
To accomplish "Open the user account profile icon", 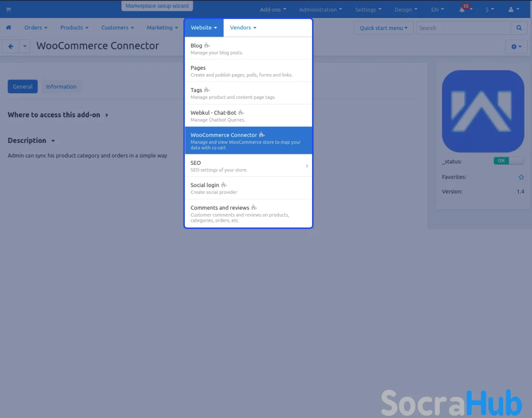I will click(511, 9).
